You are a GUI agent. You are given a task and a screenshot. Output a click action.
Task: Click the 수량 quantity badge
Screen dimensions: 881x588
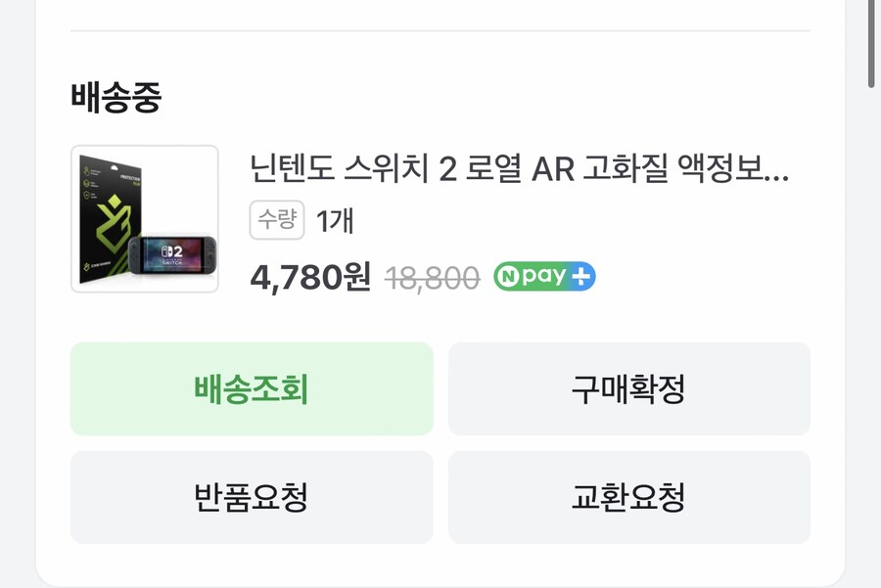pos(276,222)
